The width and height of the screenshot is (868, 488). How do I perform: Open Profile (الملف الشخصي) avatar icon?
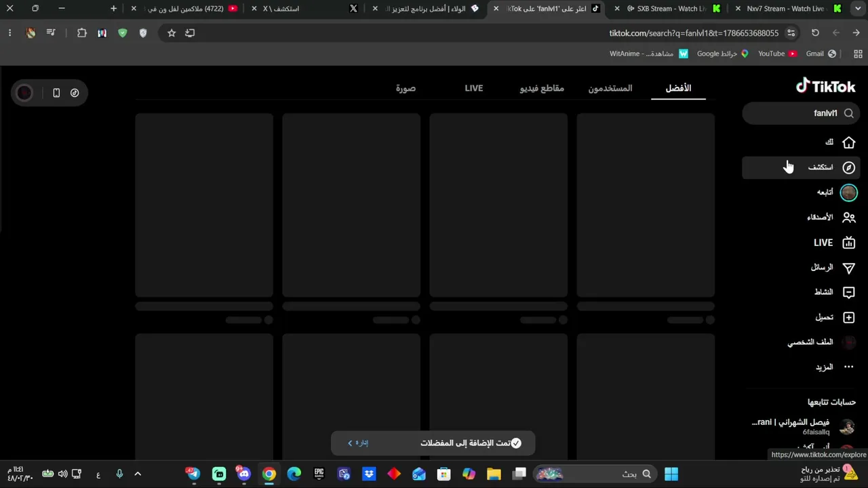click(848, 342)
